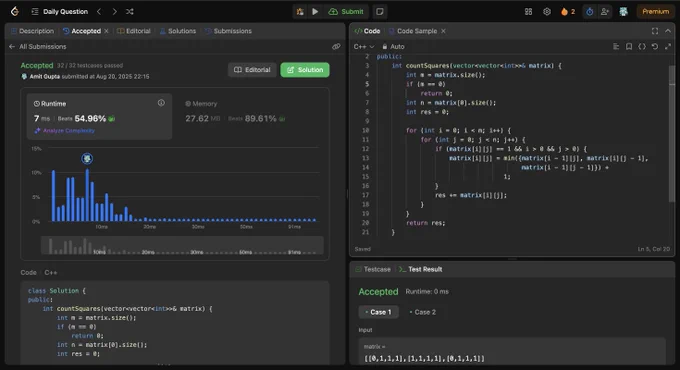The height and width of the screenshot is (370, 680).
Task: Select the Runtime stats card
Action: [x=99, y=116]
